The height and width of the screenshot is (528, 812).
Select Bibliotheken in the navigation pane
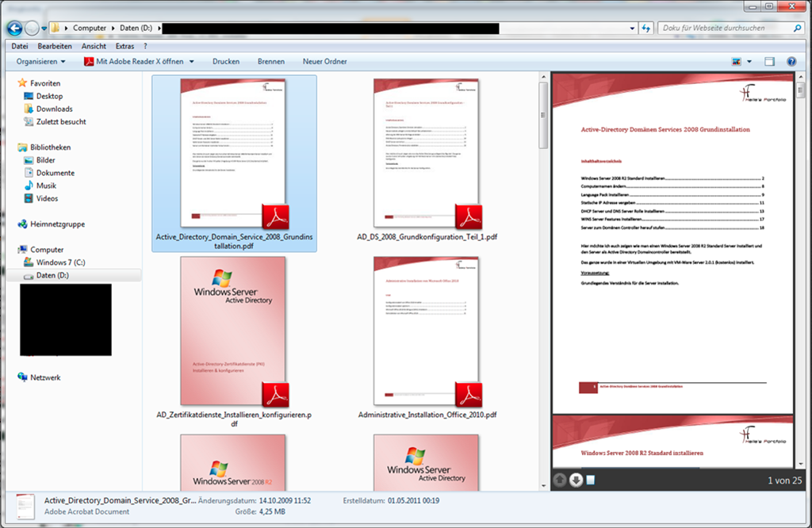[x=50, y=147]
